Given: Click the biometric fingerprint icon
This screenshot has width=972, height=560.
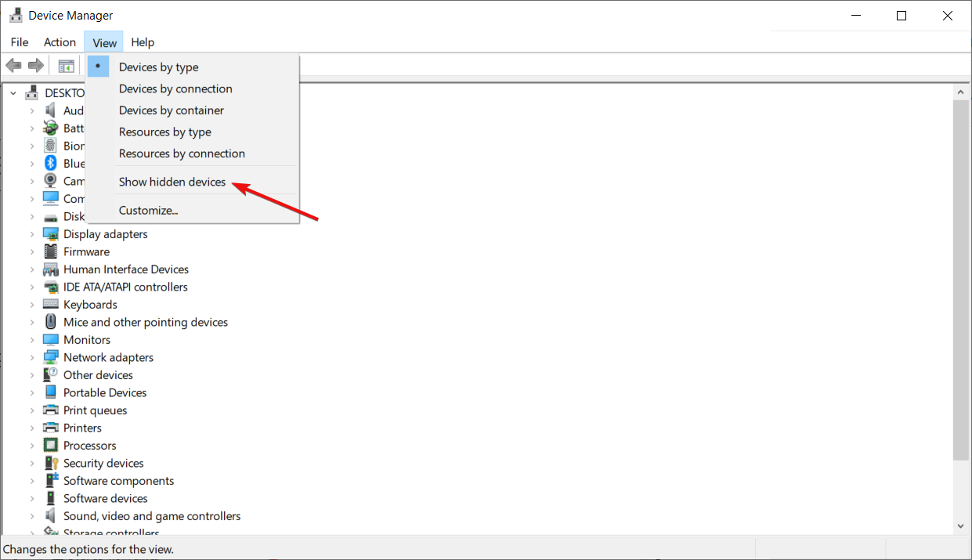Looking at the screenshot, I should (x=51, y=146).
